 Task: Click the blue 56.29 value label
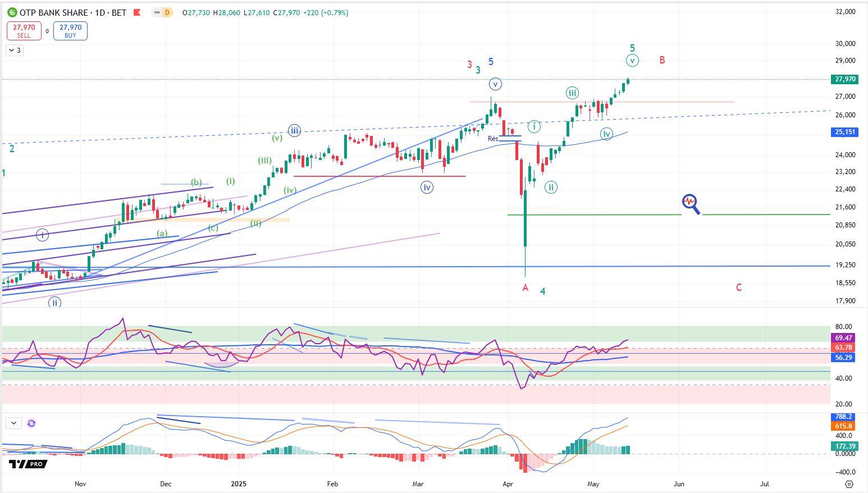click(x=843, y=357)
